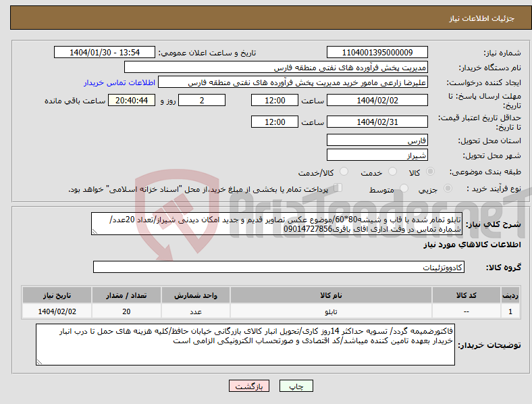Click the response deadline time 12:00 field
The height and width of the screenshot is (404, 532).
point(275,100)
